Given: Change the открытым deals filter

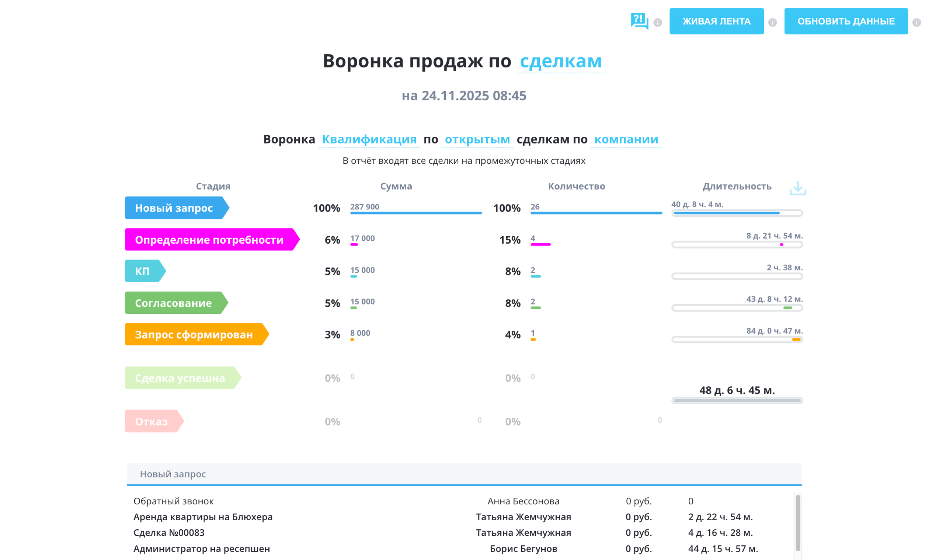Looking at the screenshot, I should point(477,139).
